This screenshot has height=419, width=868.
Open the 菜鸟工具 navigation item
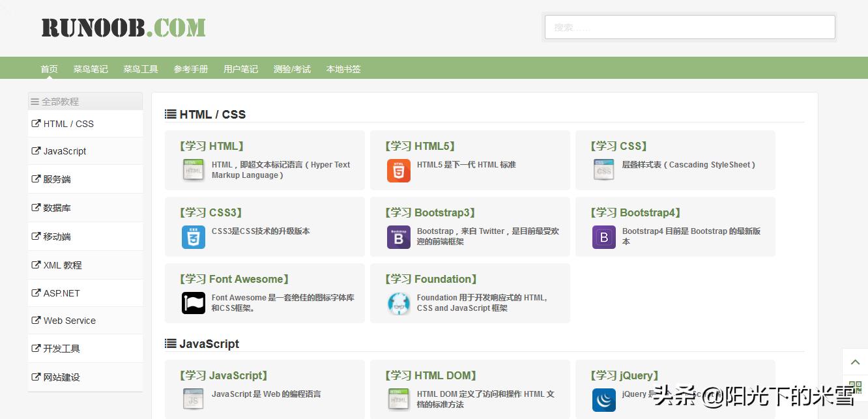pos(141,69)
